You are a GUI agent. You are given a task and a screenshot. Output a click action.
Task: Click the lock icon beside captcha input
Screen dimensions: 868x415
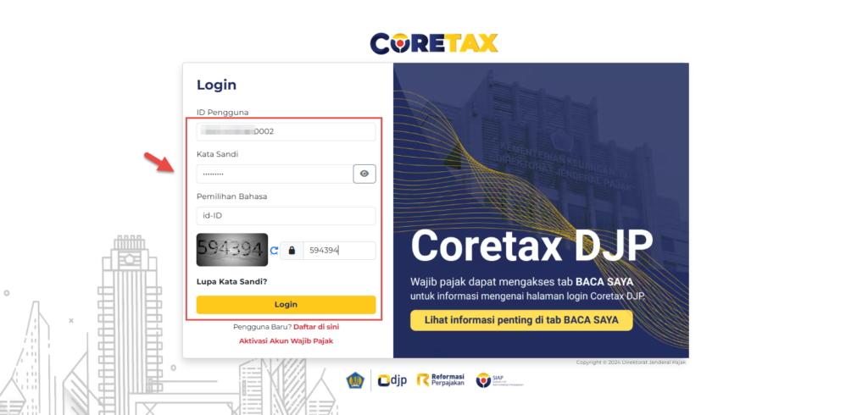pyautogui.click(x=292, y=251)
